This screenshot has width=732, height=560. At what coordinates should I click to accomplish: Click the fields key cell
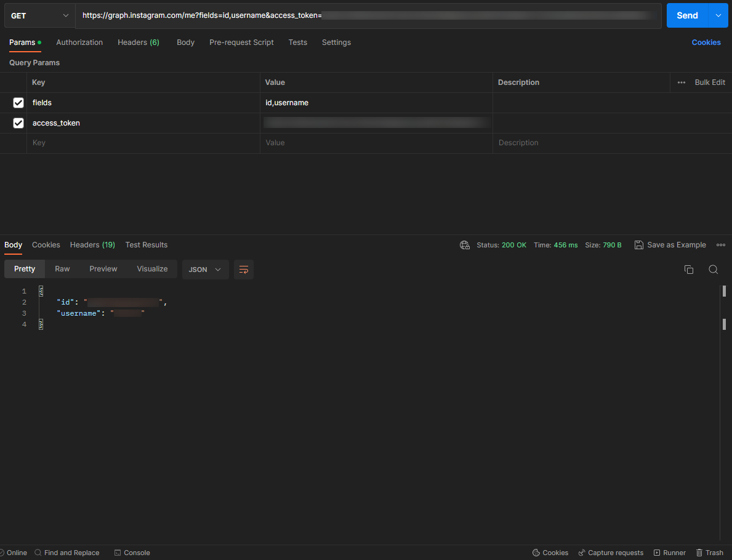[143, 103]
